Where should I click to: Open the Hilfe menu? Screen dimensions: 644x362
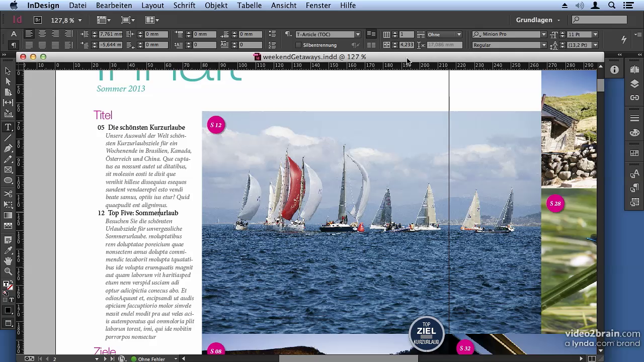pos(348,6)
